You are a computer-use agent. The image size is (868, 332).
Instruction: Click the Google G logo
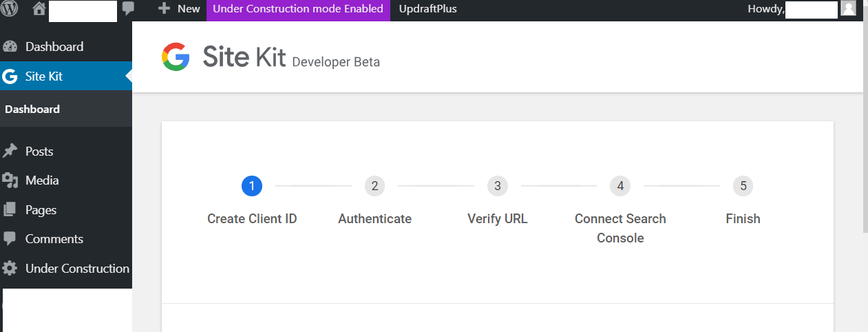point(176,57)
